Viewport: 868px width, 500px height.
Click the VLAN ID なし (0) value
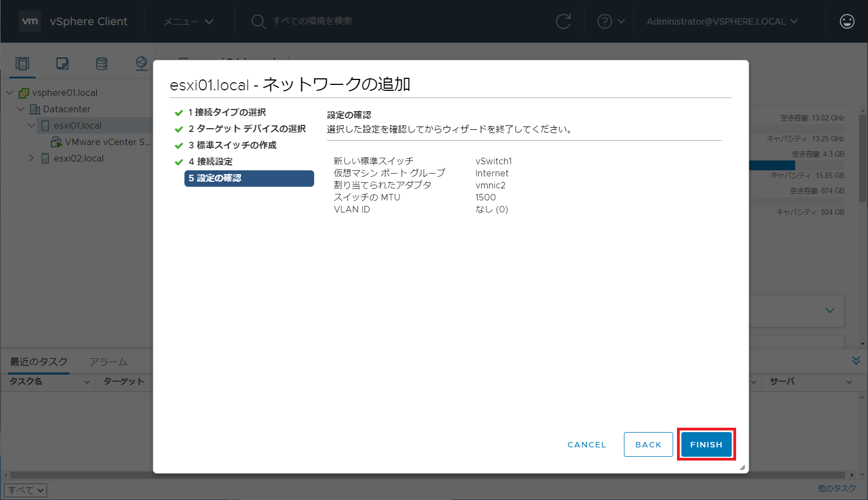pyautogui.click(x=491, y=209)
